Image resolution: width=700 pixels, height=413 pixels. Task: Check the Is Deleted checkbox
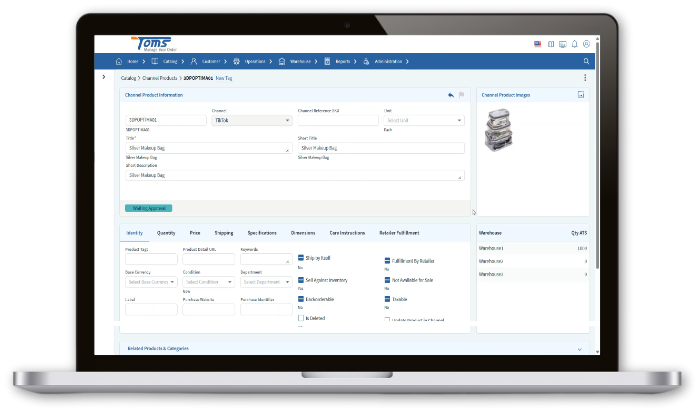(301, 318)
